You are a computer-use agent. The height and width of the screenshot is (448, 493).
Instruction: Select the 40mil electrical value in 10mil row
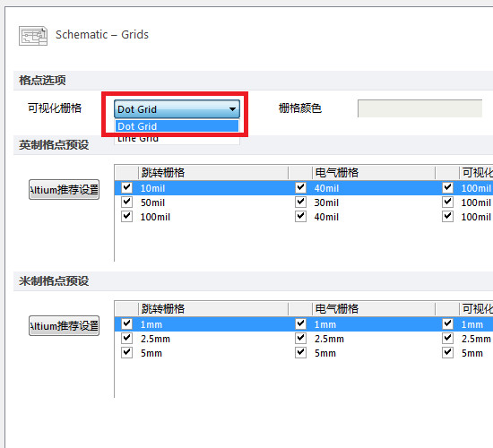326,188
